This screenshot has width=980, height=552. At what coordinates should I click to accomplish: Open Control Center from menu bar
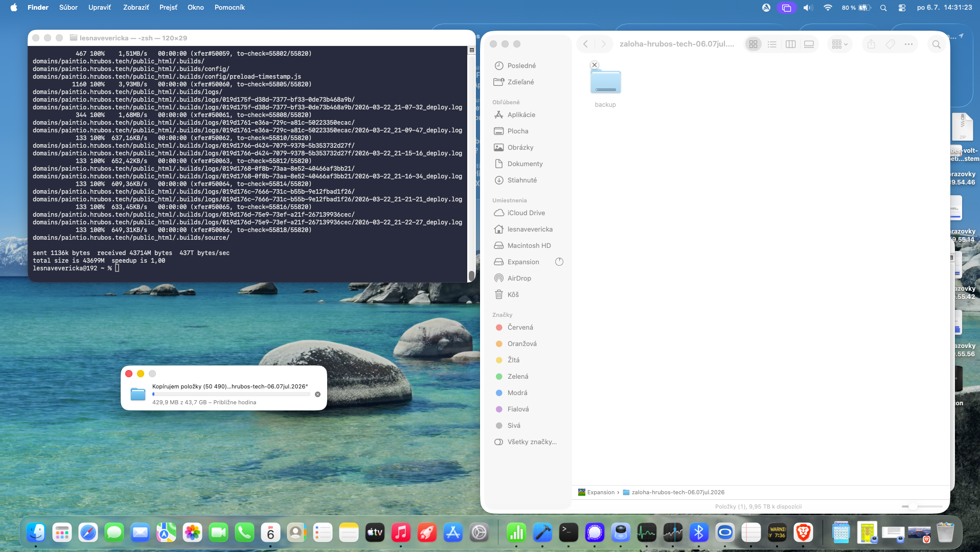pyautogui.click(x=902, y=8)
